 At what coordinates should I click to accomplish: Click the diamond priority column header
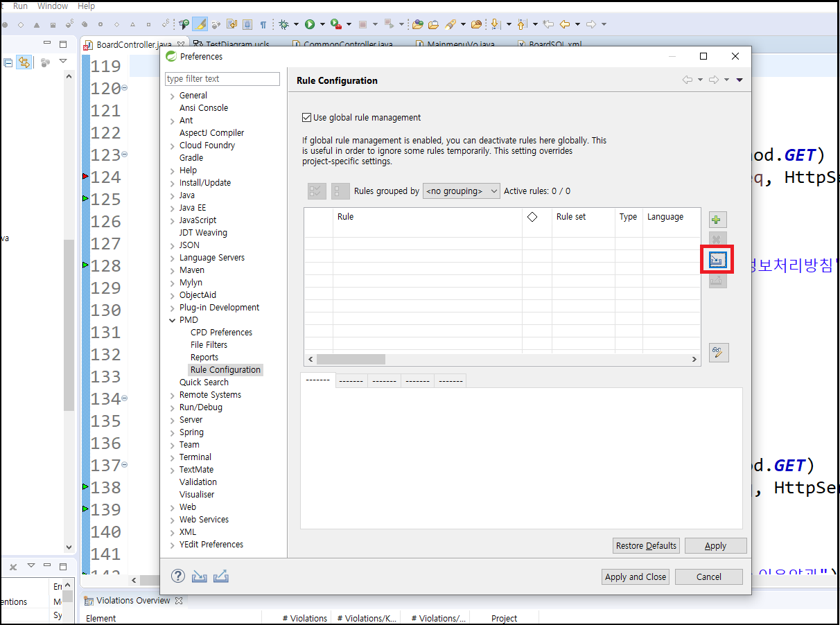[532, 217]
